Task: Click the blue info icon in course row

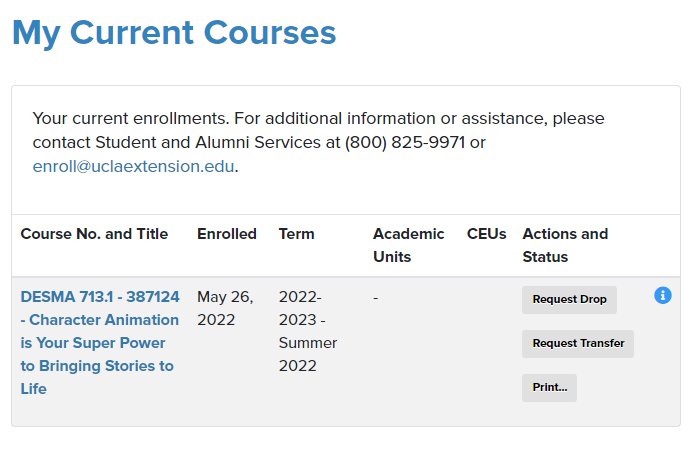Action: (663, 295)
